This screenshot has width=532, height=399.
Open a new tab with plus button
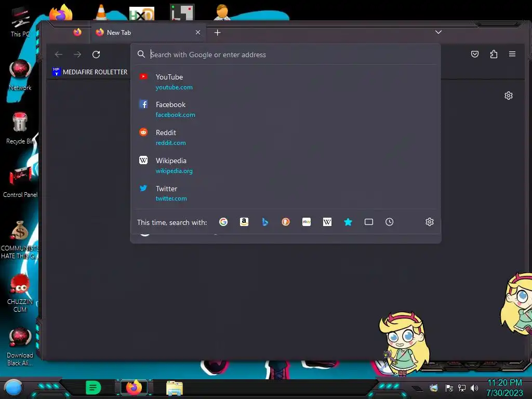(x=218, y=33)
